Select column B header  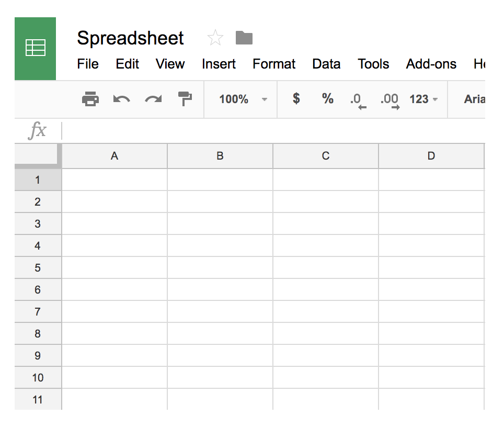point(220,156)
